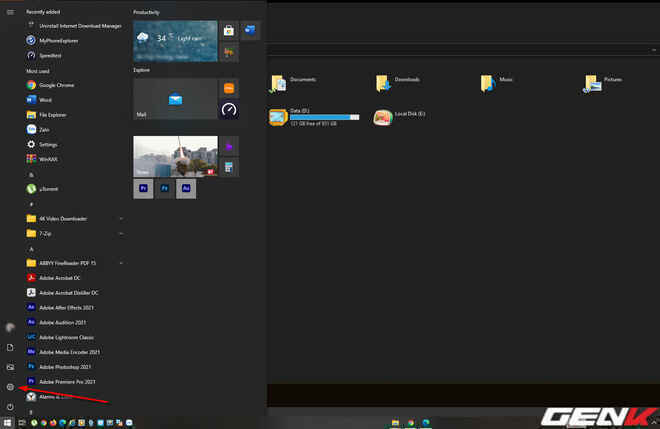Open the Calculator tile

pos(229,167)
